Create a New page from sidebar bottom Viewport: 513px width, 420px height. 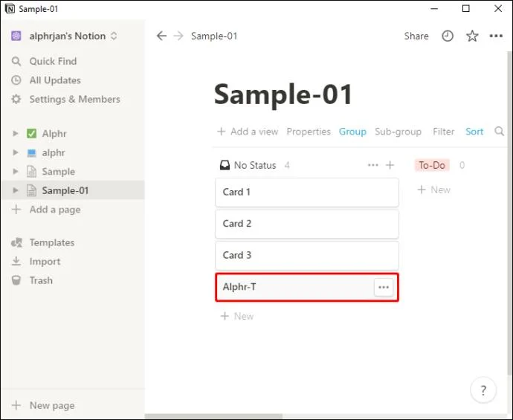(52, 405)
